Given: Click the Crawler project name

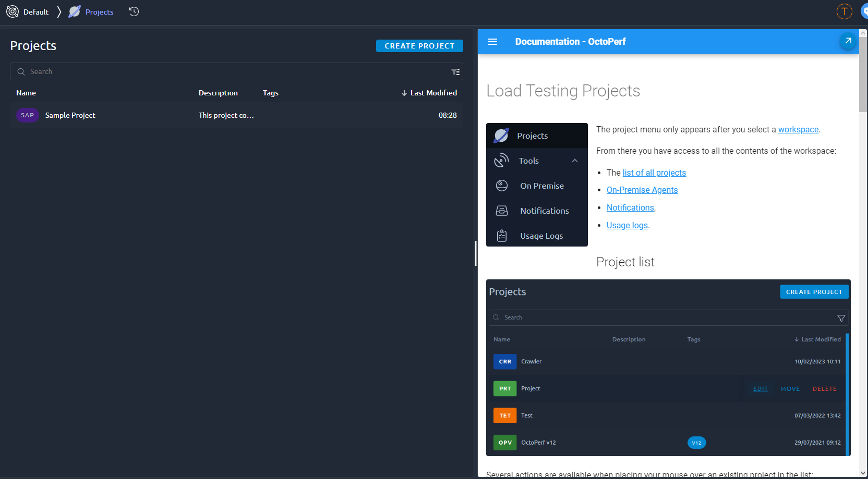Looking at the screenshot, I should tap(531, 361).
